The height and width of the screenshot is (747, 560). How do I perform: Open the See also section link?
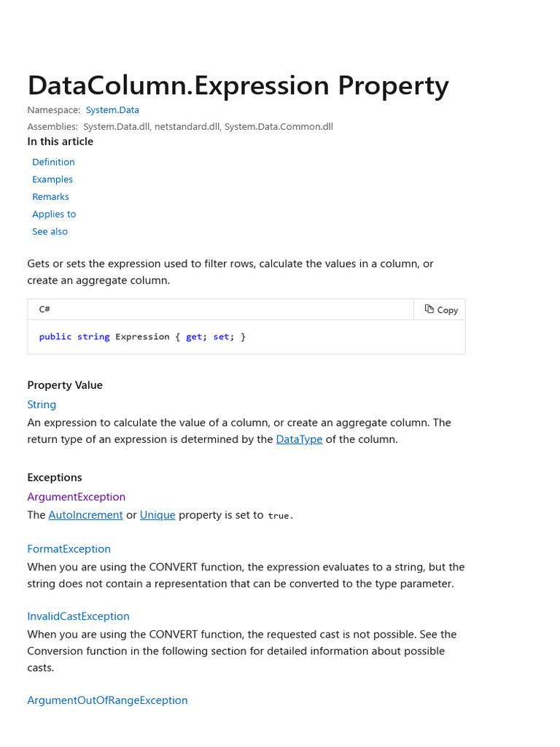click(x=50, y=231)
